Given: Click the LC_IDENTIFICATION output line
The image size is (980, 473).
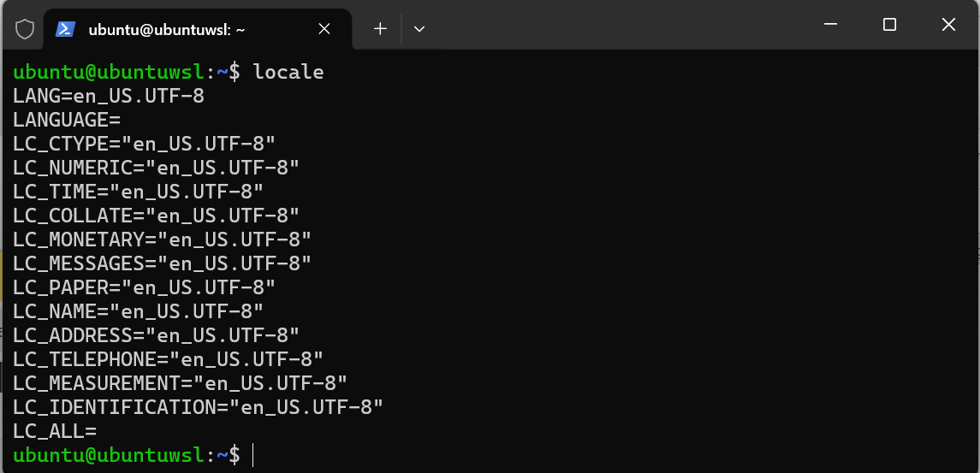Looking at the screenshot, I should 199,406.
